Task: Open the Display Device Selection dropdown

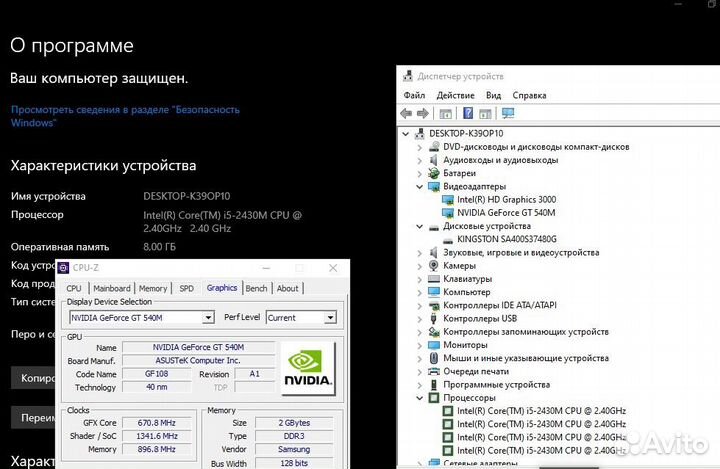Action: pyautogui.click(x=208, y=317)
